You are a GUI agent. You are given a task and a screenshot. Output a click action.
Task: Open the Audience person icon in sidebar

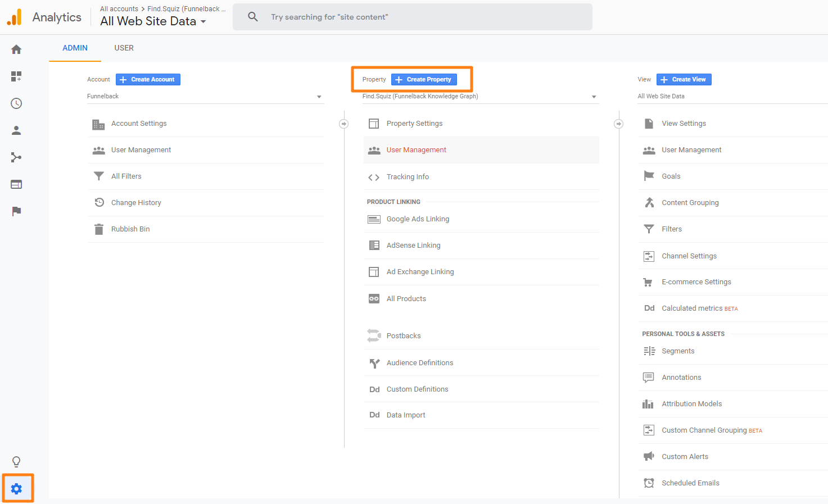16,130
